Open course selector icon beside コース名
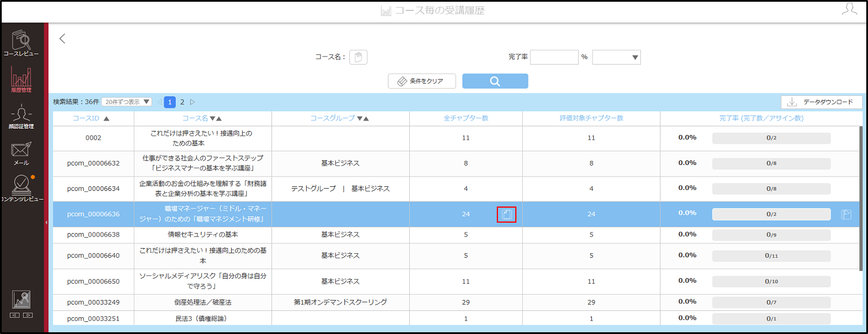 (x=358, y=57)
